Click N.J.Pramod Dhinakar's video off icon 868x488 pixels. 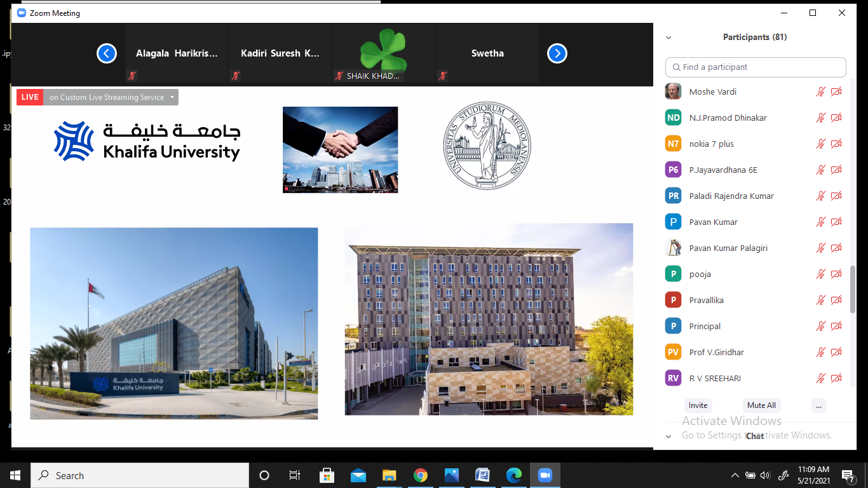coord(836,118)
